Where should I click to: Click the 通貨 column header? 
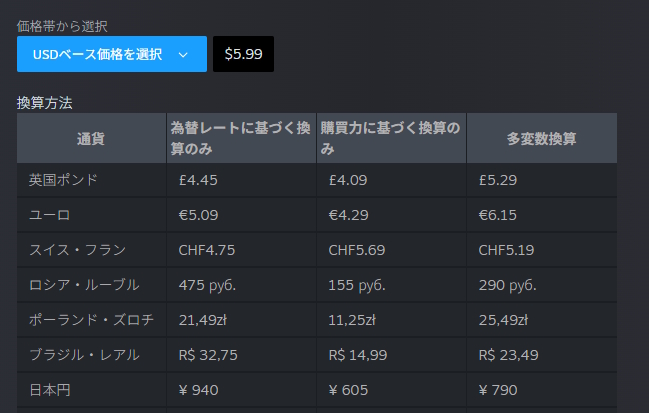pos(91,138)
